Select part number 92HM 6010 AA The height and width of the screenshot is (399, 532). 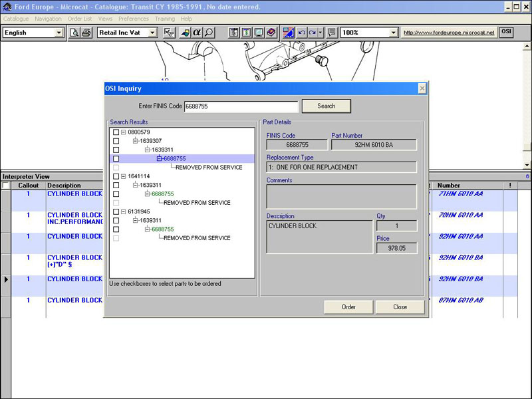click(x=460, y=237)
